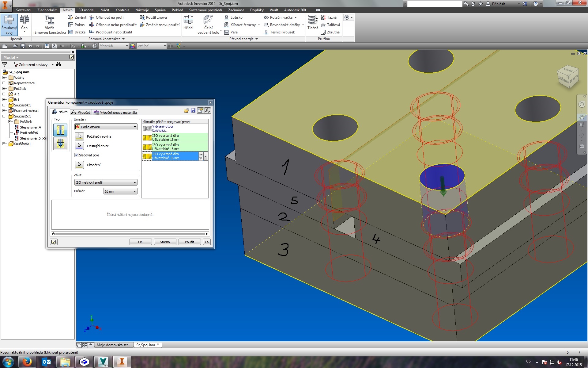Image resolution: width=588 pixels, height=368 pixels.
Task: Click the Počáteční rovina selection arrow
Action: pyautogui.click(x=79, y=136)
